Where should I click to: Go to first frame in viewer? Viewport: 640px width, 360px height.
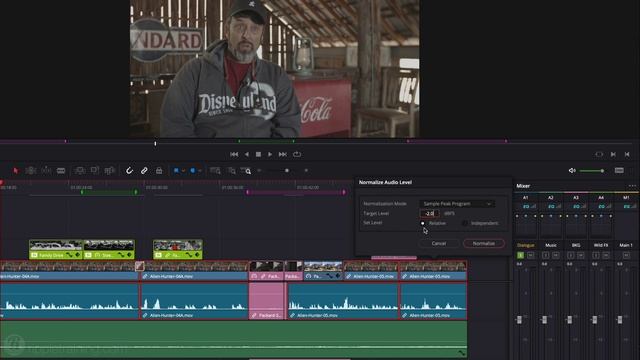[234, 154]
